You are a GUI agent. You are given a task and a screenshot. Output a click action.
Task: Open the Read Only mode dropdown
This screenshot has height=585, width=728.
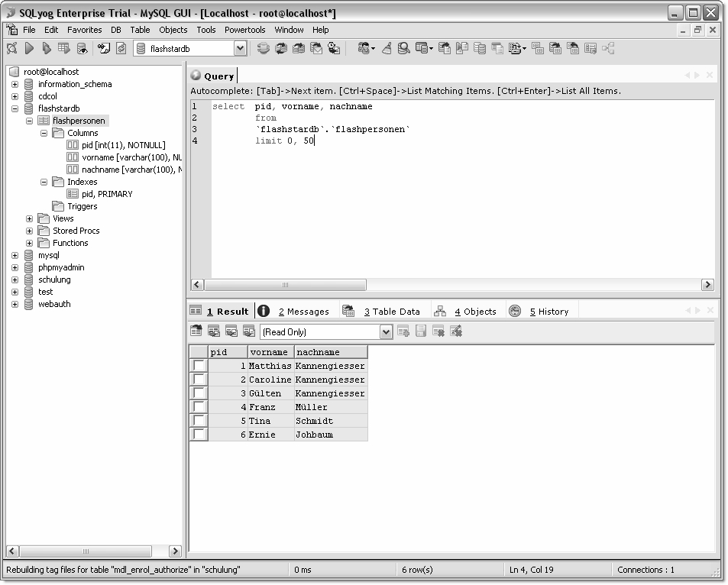(386, 332)
